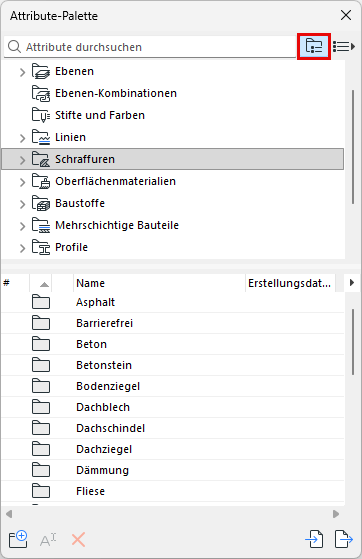Click the magnifier search icon

click(14, 47)
